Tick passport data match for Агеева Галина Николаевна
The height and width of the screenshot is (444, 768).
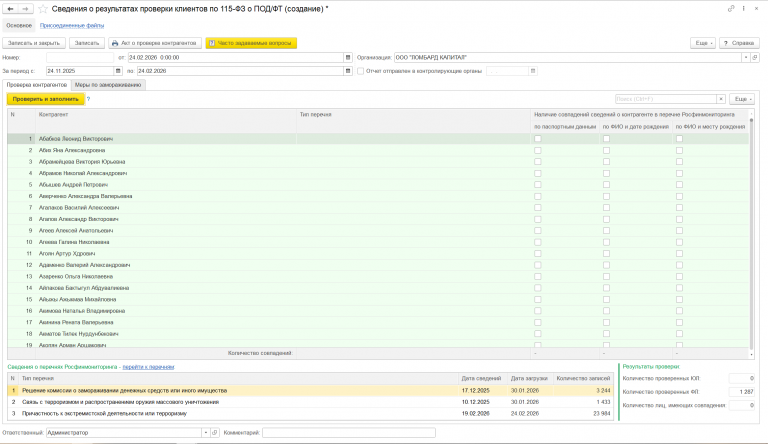pos(538,242)
